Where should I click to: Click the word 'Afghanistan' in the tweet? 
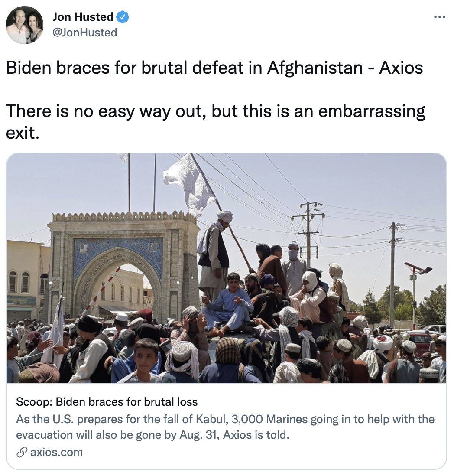click(x=315, y=67)
